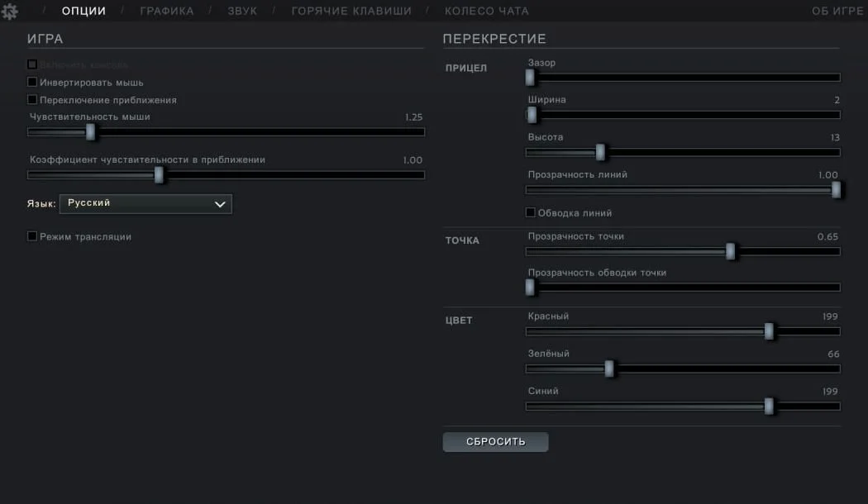868x504 pixels.
Task: Click the Прозрачность точки slider handle
Action: (x=730, y=251)
